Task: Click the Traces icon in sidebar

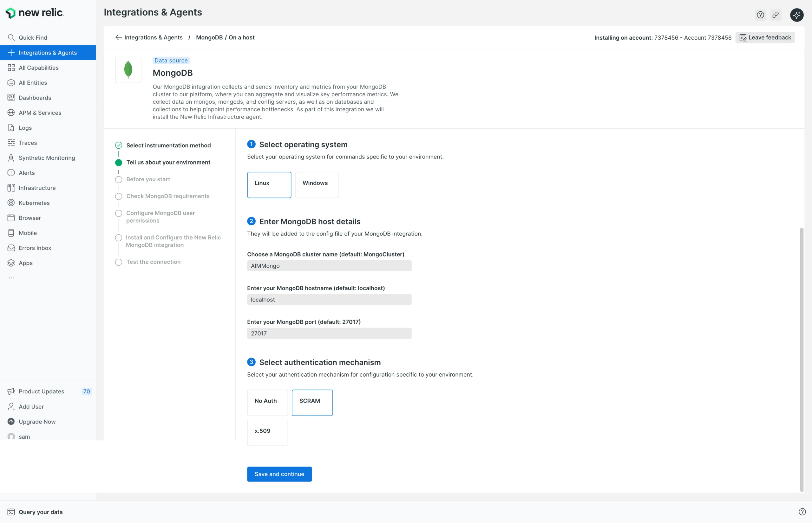Action: 11,143
